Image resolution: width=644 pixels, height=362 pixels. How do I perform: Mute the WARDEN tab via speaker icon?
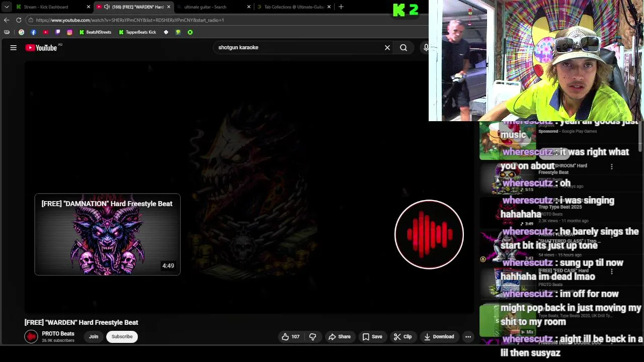pos(107,7)
